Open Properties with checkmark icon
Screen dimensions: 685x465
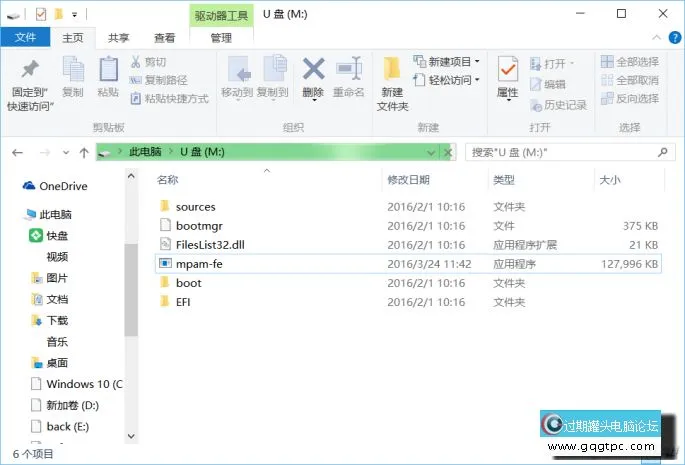[x=508, y=70]
